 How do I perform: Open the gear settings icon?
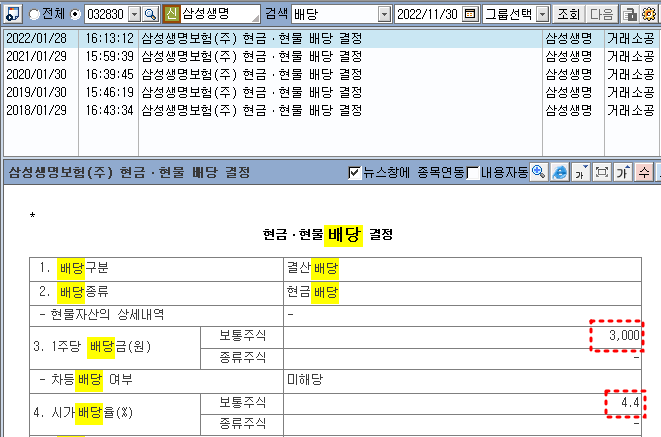coord(649,14)
